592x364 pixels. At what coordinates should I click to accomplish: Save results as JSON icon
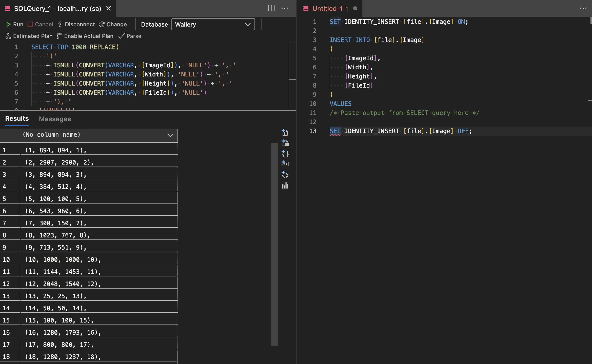click(285, 154)
